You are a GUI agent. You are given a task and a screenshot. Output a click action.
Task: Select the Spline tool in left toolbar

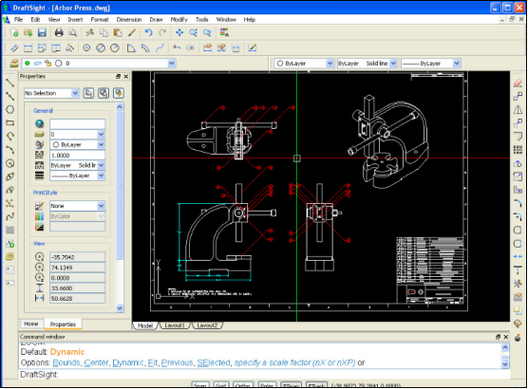click(x=10, y=217)
